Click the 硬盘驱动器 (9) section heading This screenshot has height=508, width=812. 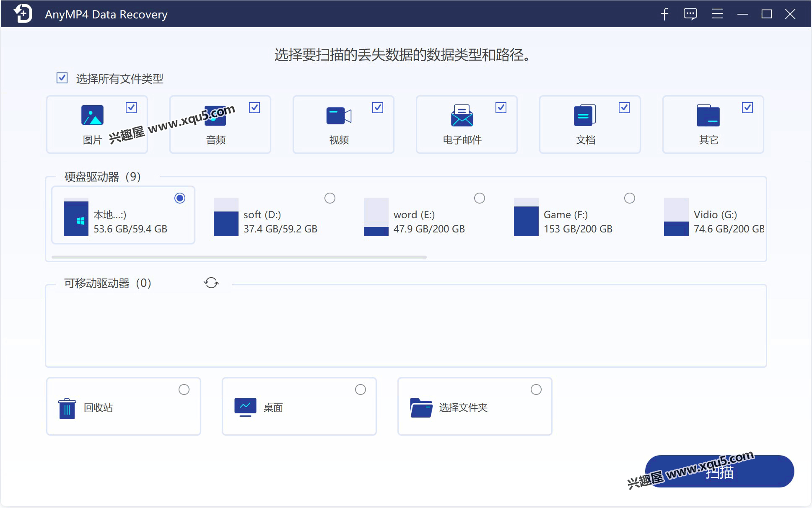(103, 177)
